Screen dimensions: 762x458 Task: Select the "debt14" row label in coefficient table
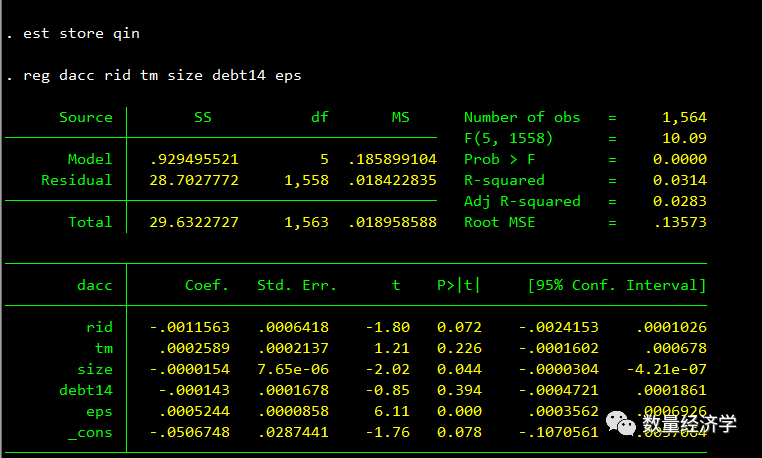click(86, 390)
